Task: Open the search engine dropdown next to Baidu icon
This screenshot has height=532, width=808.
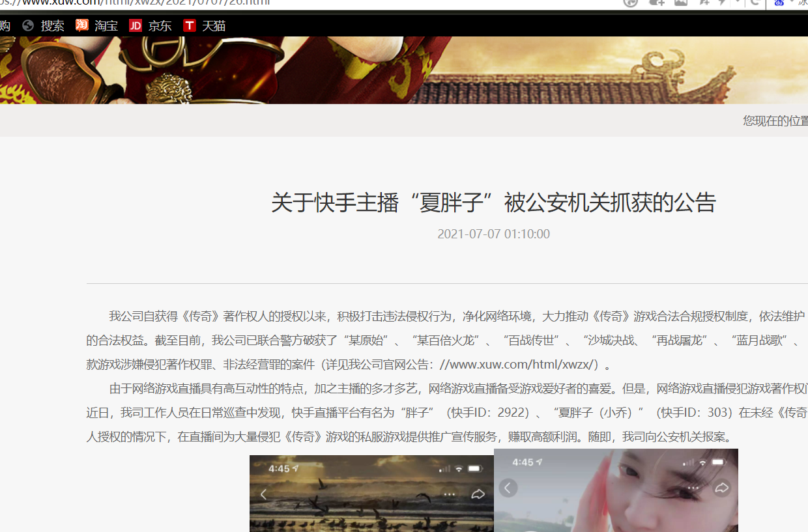Action: coord(793,3)
